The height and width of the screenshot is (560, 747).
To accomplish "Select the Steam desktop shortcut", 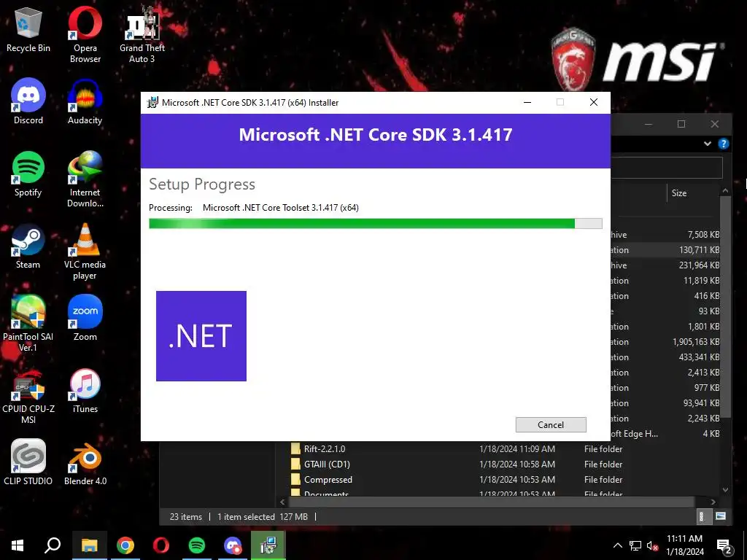I will [28, 246].
